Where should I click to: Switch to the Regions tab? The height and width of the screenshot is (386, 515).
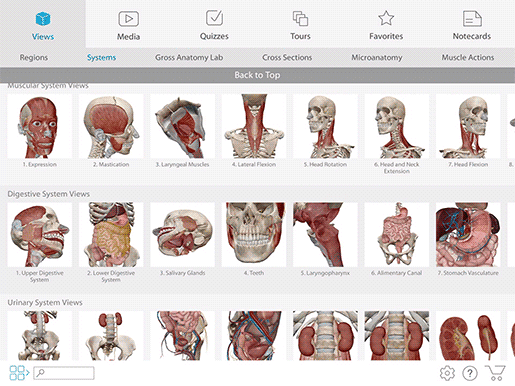[x=34, y=58]
